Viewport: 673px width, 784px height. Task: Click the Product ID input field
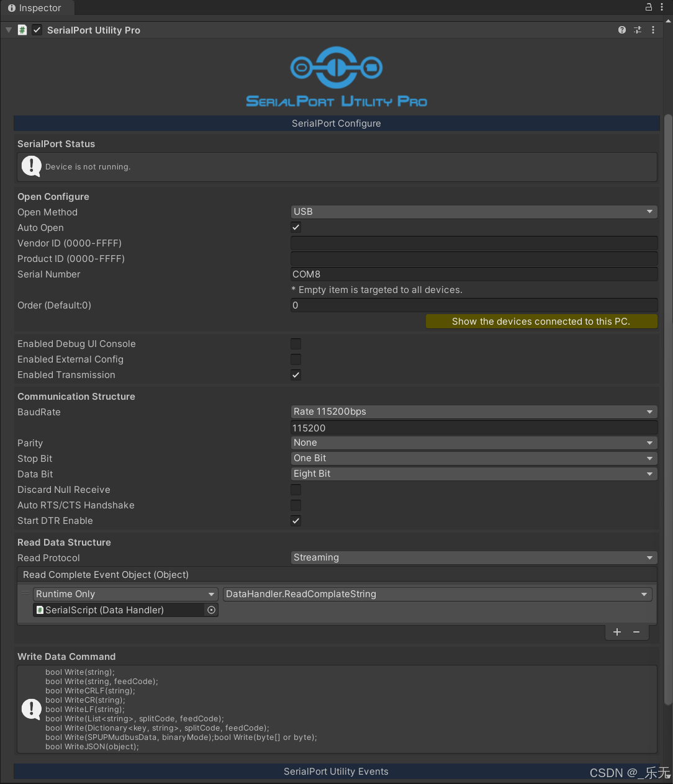click(x=474, y=259)
